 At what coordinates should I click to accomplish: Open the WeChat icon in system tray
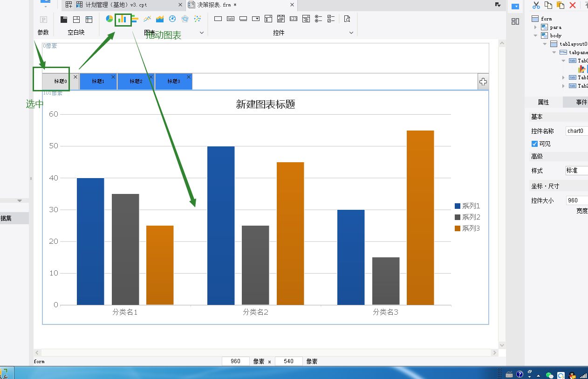[550, 375]
